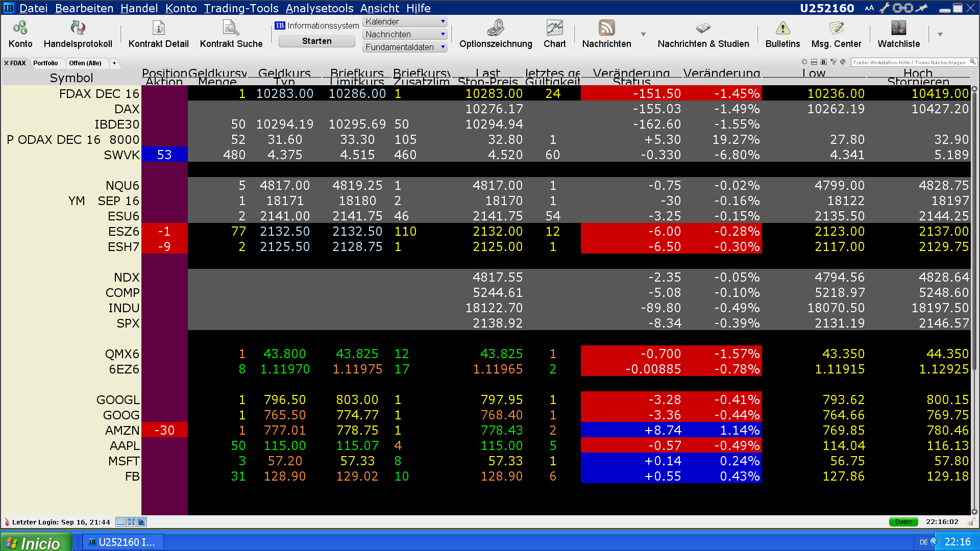The width and height of the screenshot is (980, 551).
Task: Click the red AMZN position cell
Action: [164, 430]
